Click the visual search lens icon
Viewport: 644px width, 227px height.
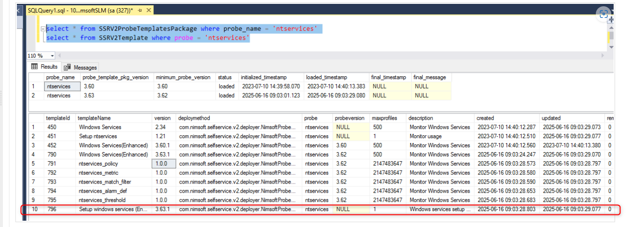(604, 14)
